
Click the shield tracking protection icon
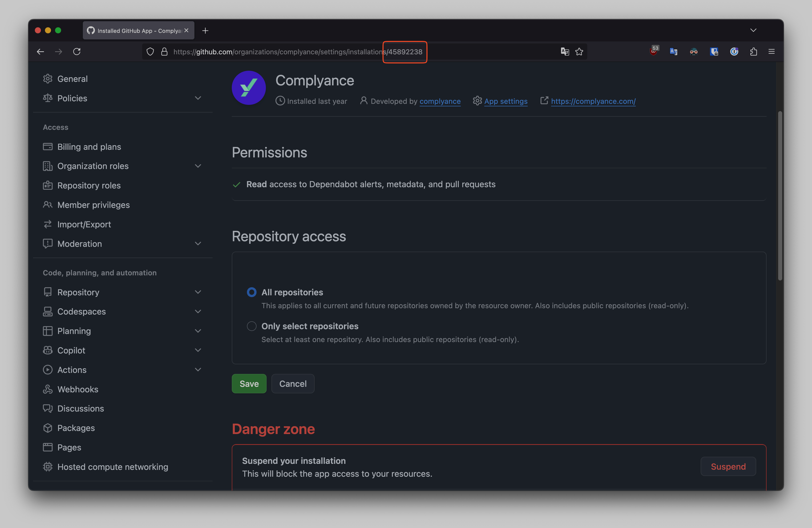pos(150,52)
